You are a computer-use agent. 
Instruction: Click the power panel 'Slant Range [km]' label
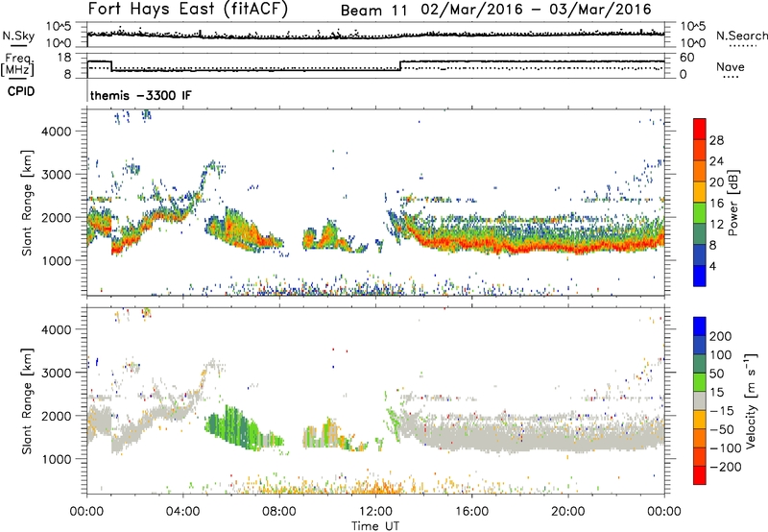pyautogui.click(x=27, y=203)
